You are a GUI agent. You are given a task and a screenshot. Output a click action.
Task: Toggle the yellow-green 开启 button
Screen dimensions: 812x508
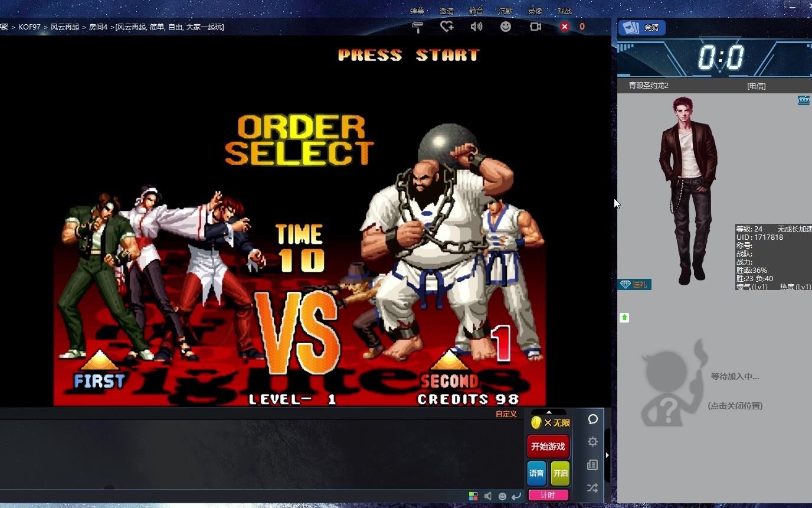pyautogui.click(x=560, y=473)
